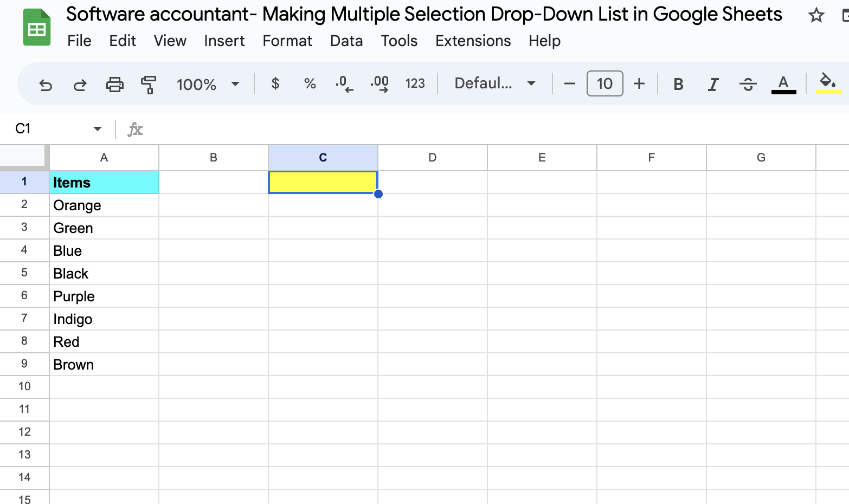
Task: Open the File menu
Action: [x=79, y=41]
